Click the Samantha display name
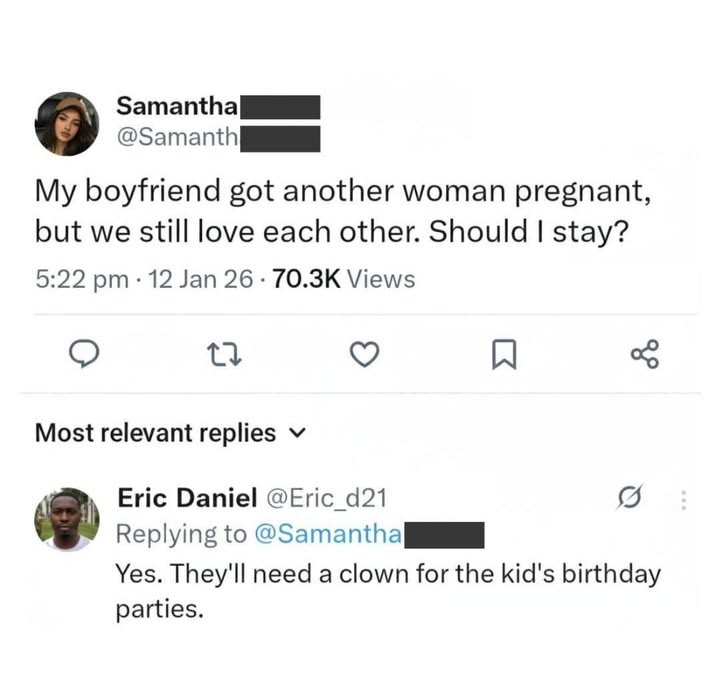The image size is (720, 700). coord(177,105)
